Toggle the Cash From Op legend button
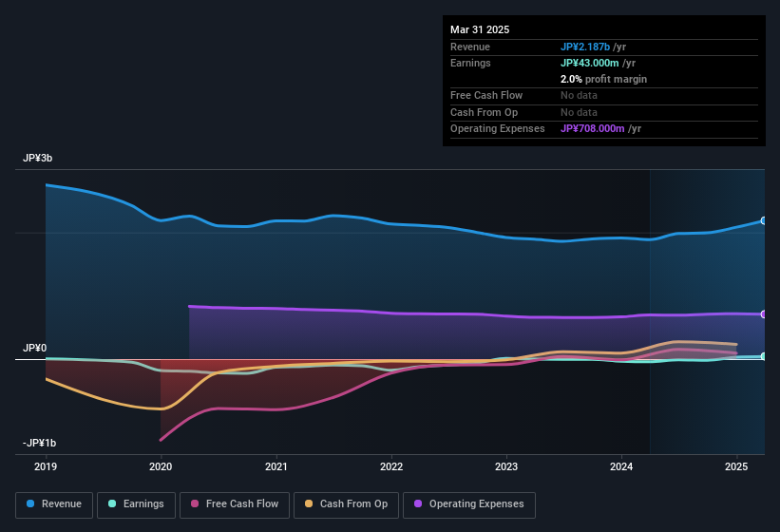 point(346,504)
